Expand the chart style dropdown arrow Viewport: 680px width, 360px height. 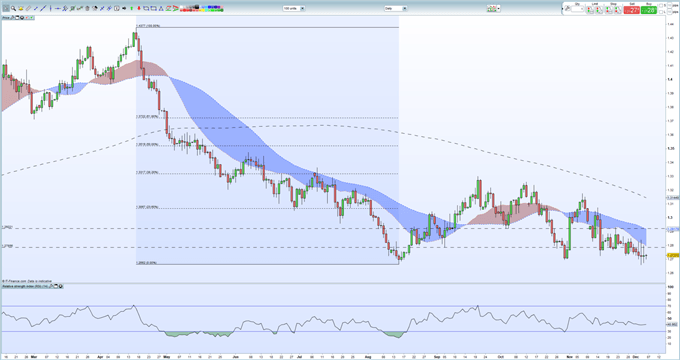coord(499,8)
